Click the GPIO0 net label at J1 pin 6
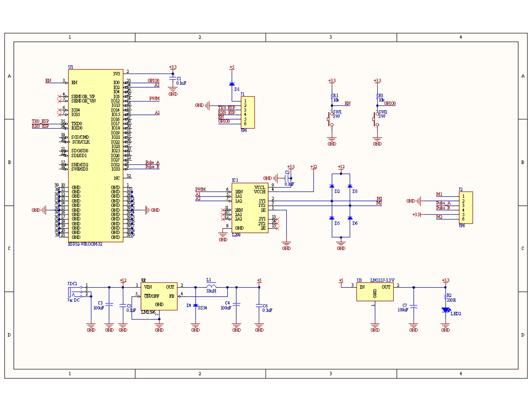Screen dimensions: 532x411 224,121
